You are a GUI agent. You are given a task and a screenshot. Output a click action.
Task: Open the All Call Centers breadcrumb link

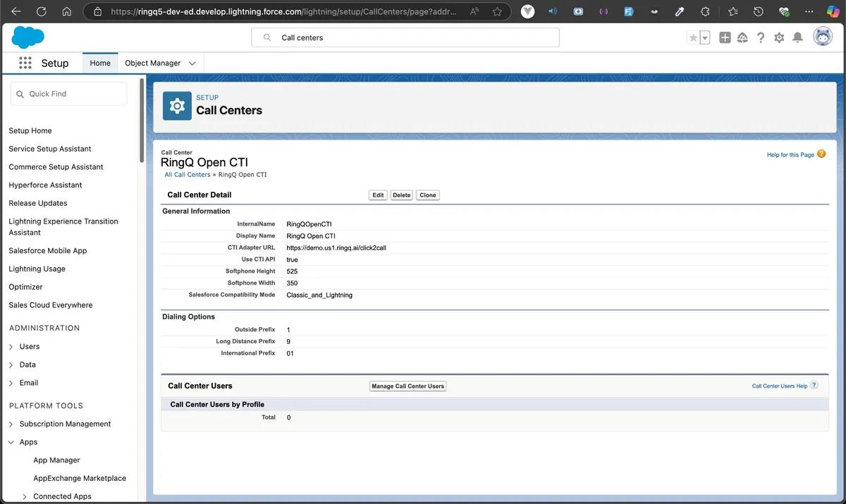pyautogui.click(x=188, y=175)
